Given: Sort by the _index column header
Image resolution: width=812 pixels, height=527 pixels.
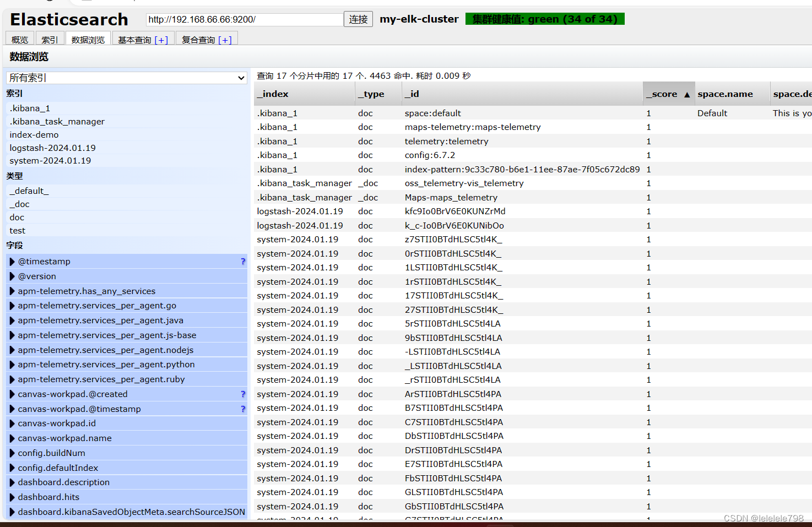Looking at the screenshot, I should (305, 94).
